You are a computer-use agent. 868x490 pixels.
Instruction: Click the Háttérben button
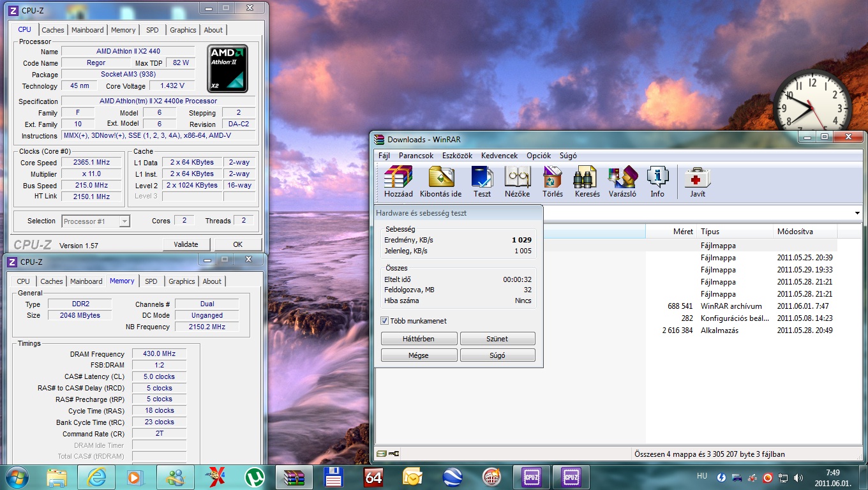(x=419, y=339)
